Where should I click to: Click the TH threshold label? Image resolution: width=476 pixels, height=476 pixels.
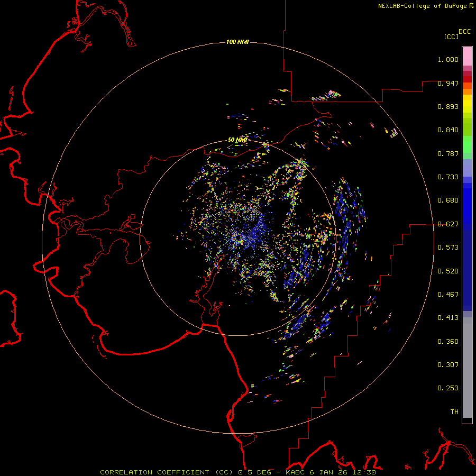[x=454, y=412]
